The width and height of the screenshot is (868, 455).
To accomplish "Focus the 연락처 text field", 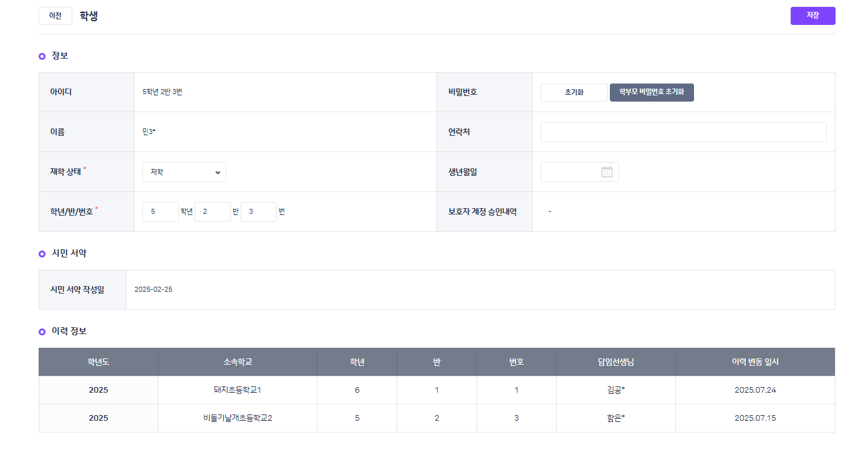I will pyautogui.click(x=683, y=132).
